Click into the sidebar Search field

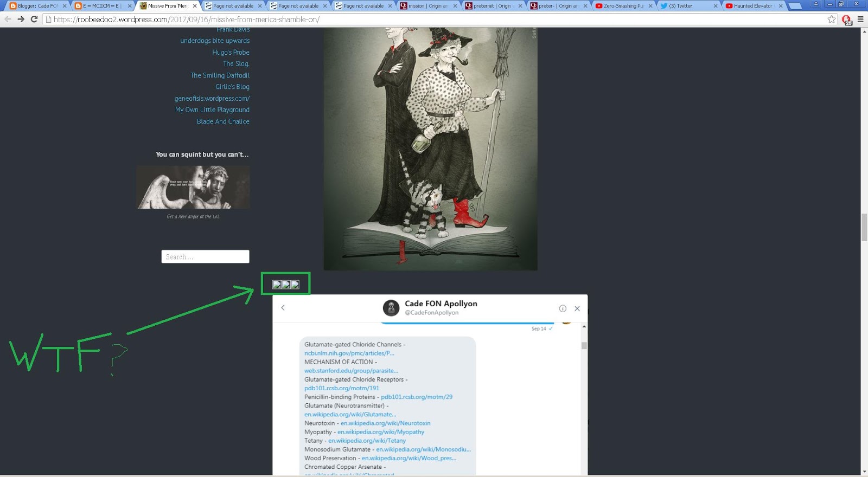205,256
